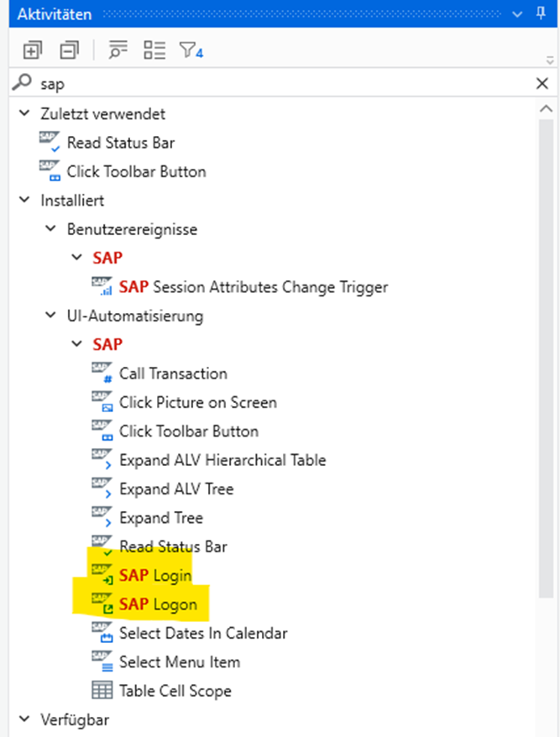Viewport: 560px width, 737px height.
Task: Click the Table Cell Scope grid icon
Action: pyautogui.click(x=102, y=691)
